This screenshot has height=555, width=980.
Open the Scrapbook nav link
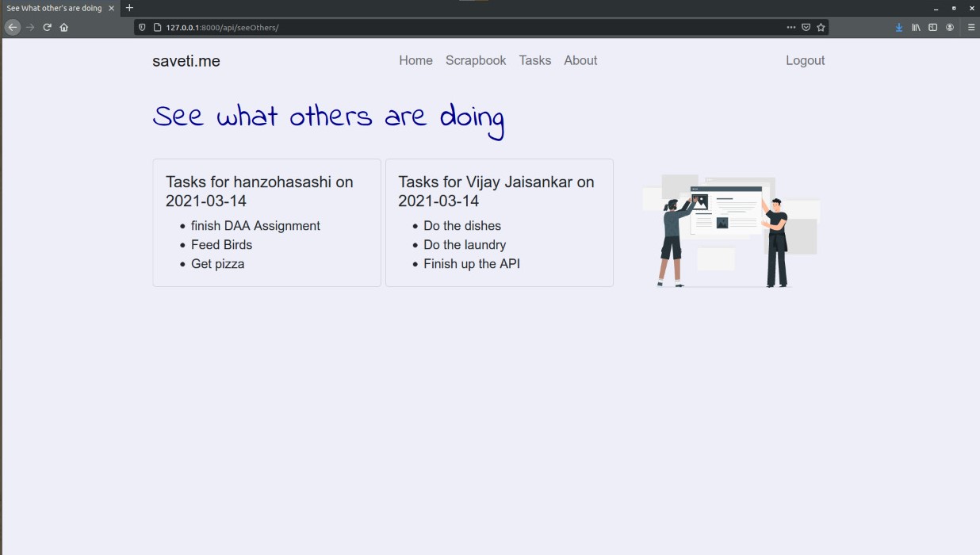476,60
